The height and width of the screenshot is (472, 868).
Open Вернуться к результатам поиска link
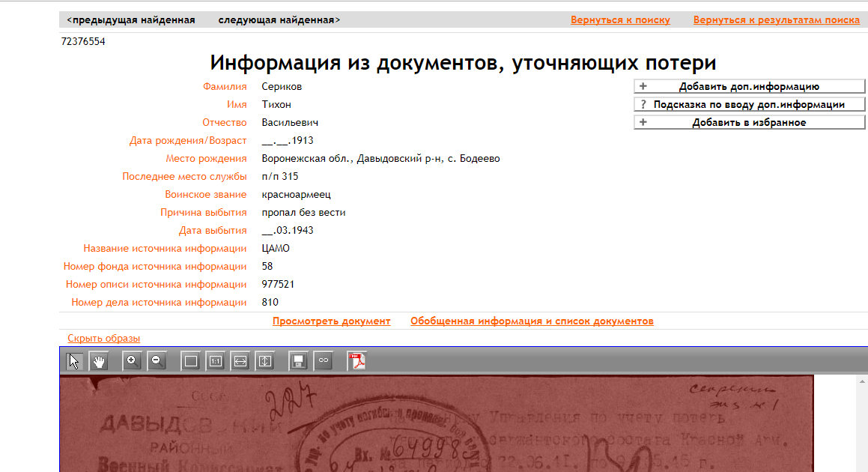coord(776,20)
